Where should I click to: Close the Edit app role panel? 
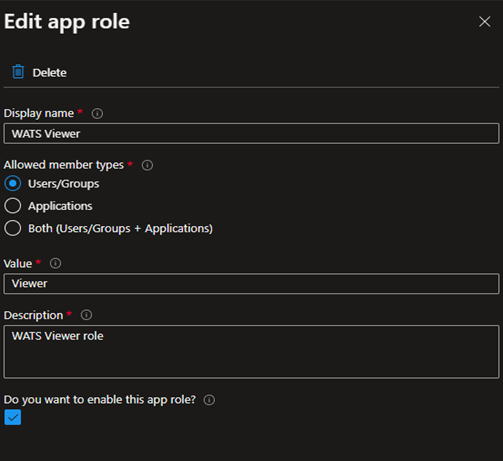[x=484, y=22]
